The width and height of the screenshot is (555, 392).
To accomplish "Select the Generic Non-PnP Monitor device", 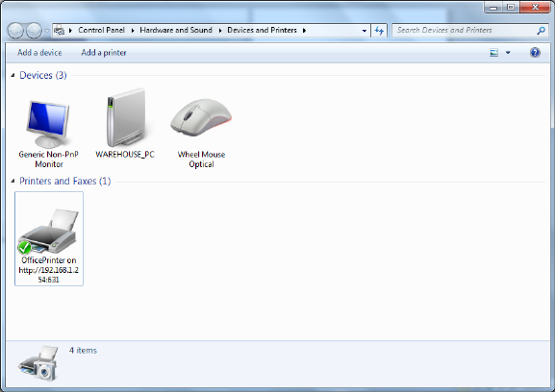I will tap(48, 134).
